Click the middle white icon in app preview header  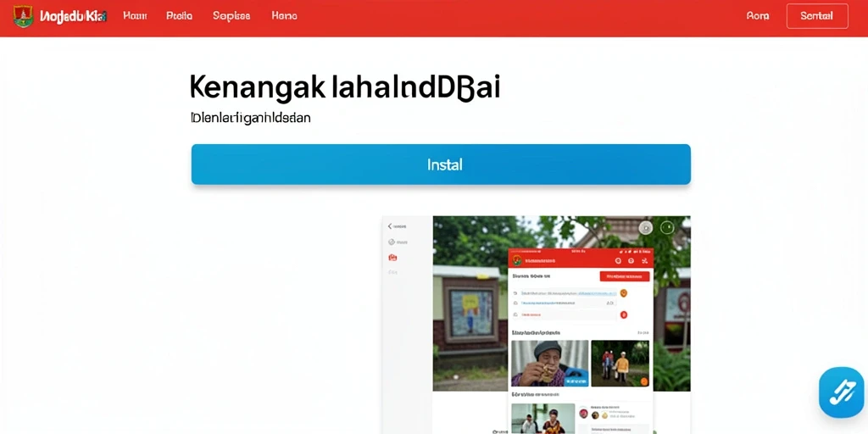click(x=631, y=260)
